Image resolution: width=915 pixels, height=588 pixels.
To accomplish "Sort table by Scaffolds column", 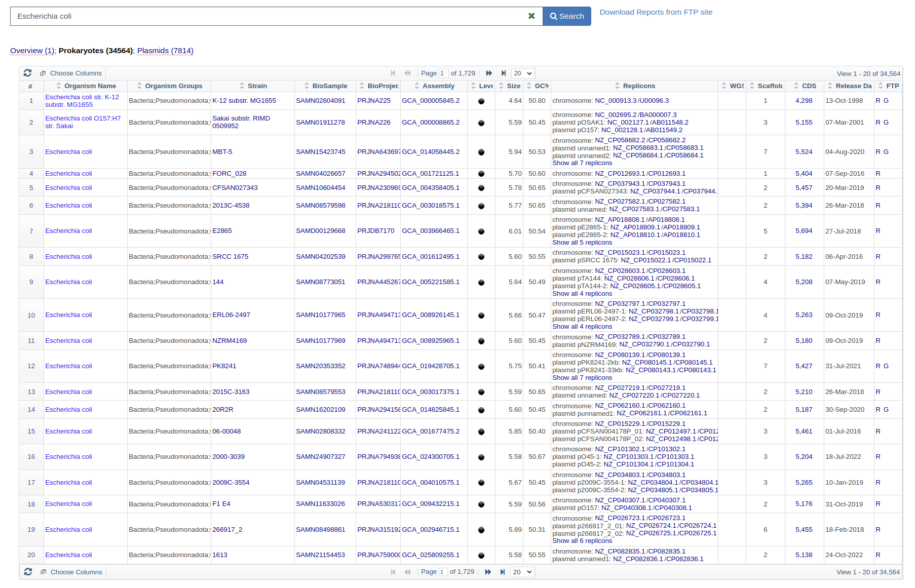I will coord(766,86).
